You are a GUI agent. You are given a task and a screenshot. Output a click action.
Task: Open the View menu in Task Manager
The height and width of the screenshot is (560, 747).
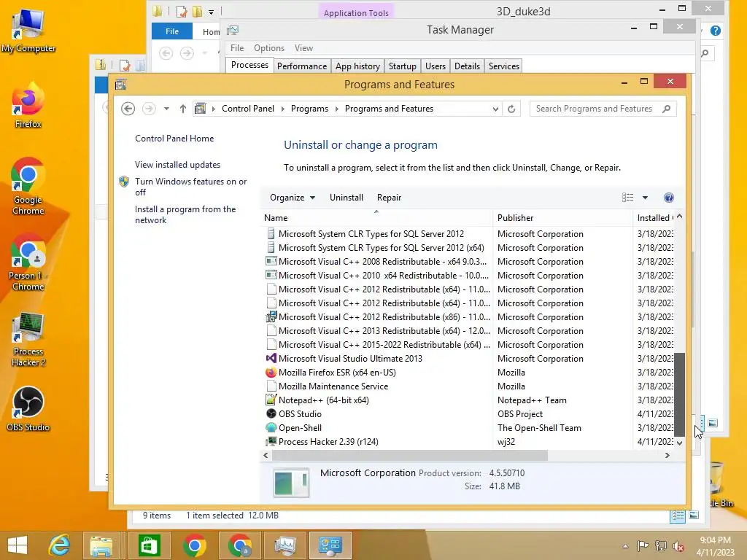(x=303, y=48)
